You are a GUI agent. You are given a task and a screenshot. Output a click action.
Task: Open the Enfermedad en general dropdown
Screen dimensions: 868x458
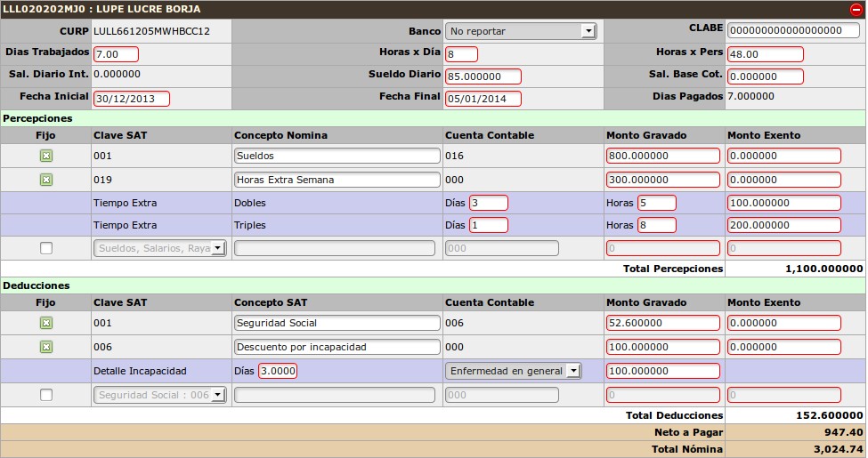coord(513,371)
